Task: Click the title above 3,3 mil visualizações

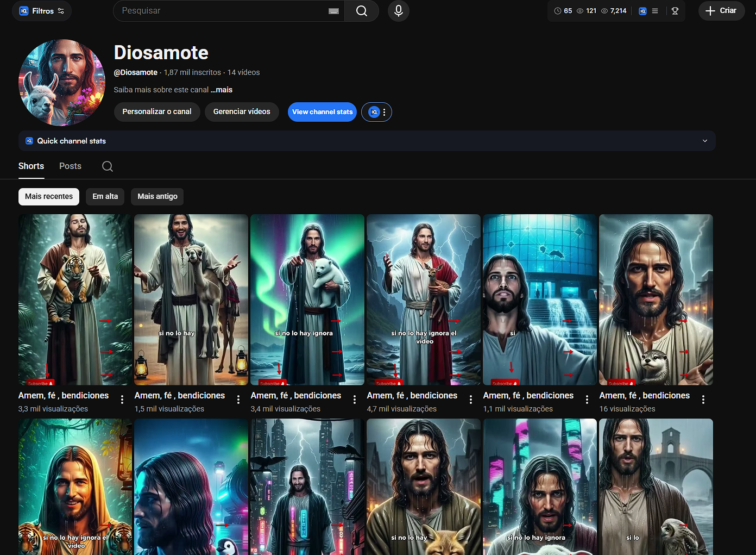Action: coord(64,396)
